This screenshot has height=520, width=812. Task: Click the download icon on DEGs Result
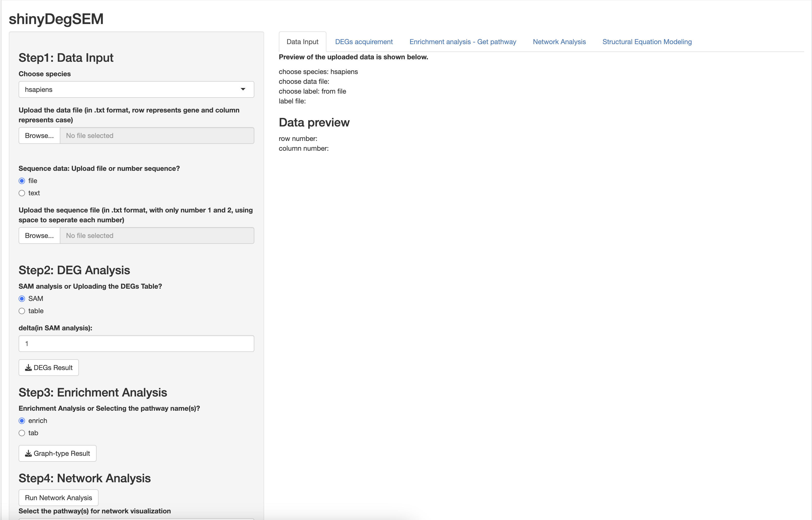pos(28,367)
